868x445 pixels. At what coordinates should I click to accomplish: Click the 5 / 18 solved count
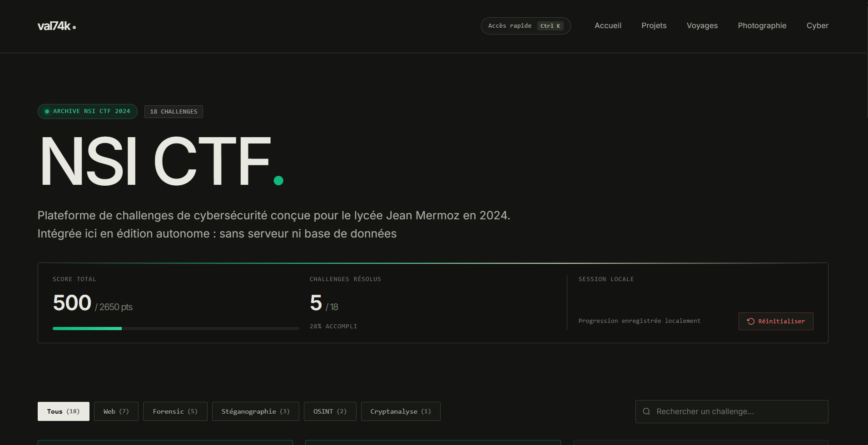pos(324,303)
